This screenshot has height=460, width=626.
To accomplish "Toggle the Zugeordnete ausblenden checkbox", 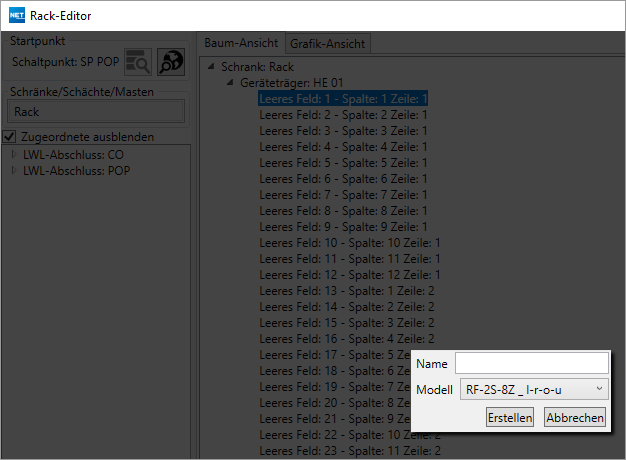I will tap(9, 137).
